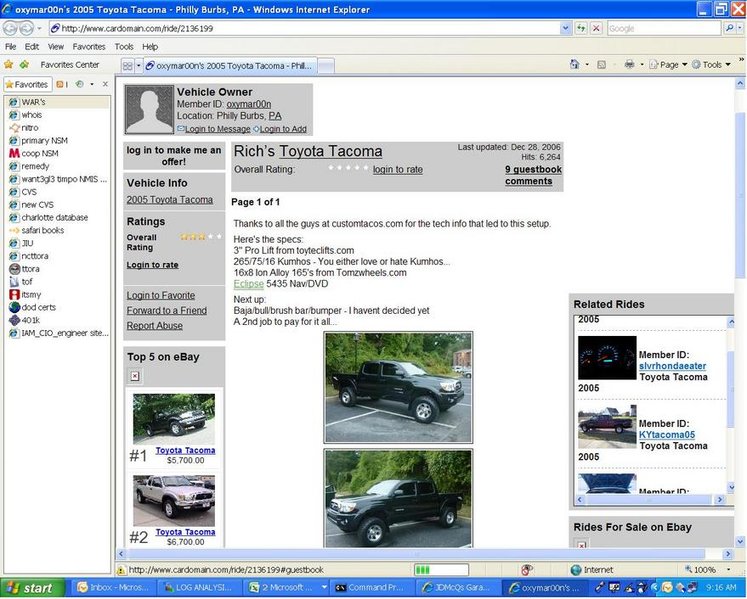Click the broken image icon under Top 5 on eBay
747x599 pixels.
pyautogui.click(x=135, y=376)
